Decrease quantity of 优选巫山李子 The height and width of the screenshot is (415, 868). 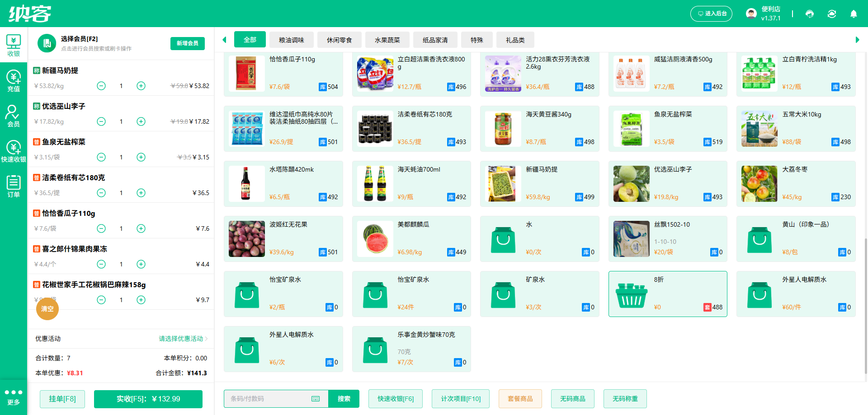[101, 121]
